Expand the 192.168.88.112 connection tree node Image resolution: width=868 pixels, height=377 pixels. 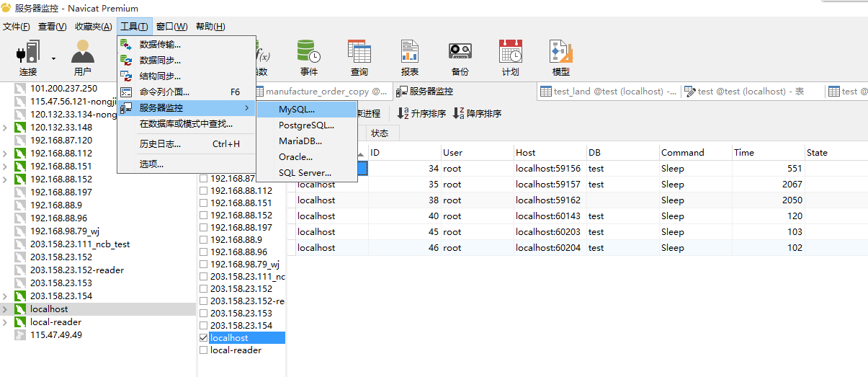click(6, 154)
